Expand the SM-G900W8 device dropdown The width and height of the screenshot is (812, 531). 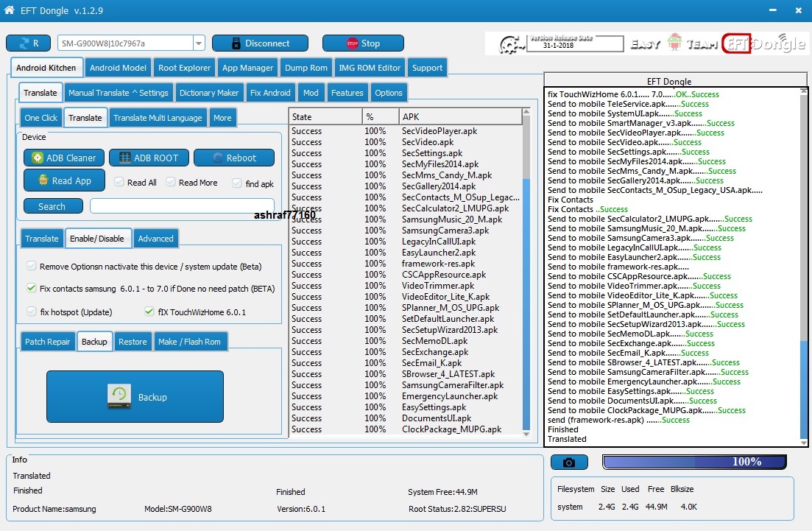[199, 43]
